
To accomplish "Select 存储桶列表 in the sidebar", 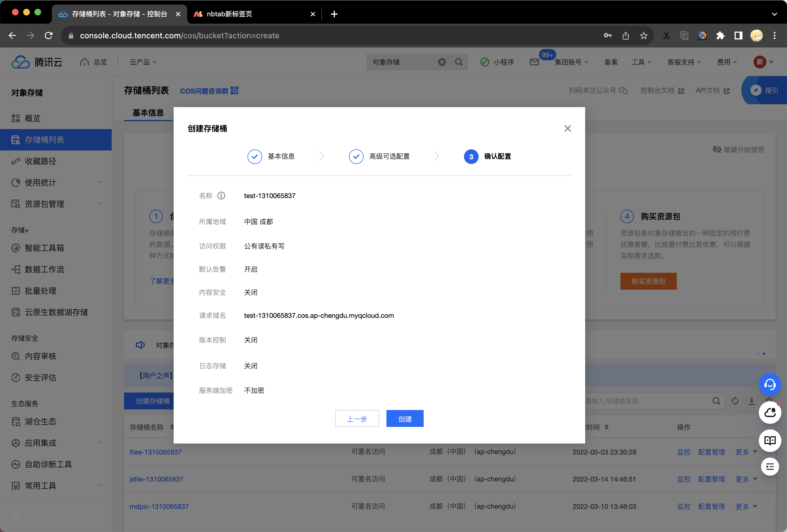I will pos(56,140).
